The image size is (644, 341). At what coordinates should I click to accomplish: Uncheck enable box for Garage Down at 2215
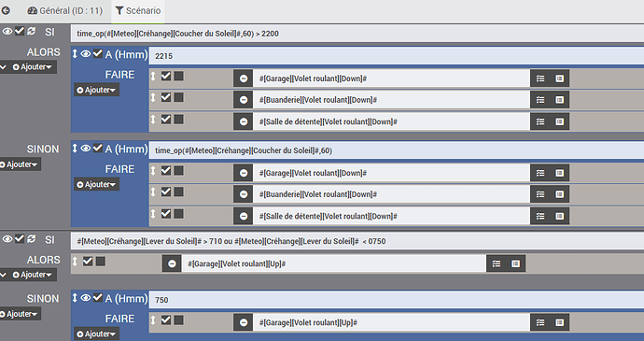coord(166,76)
